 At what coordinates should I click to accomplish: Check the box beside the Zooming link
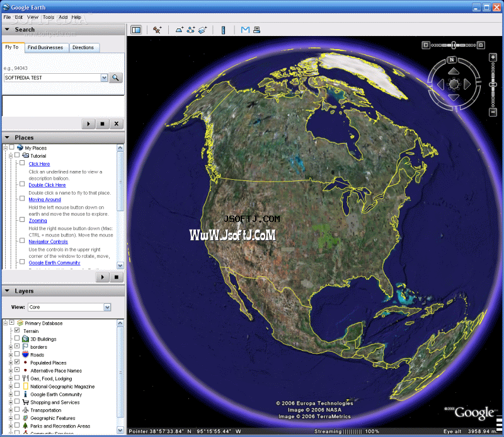pyautogui.click(x=22, y=219)
